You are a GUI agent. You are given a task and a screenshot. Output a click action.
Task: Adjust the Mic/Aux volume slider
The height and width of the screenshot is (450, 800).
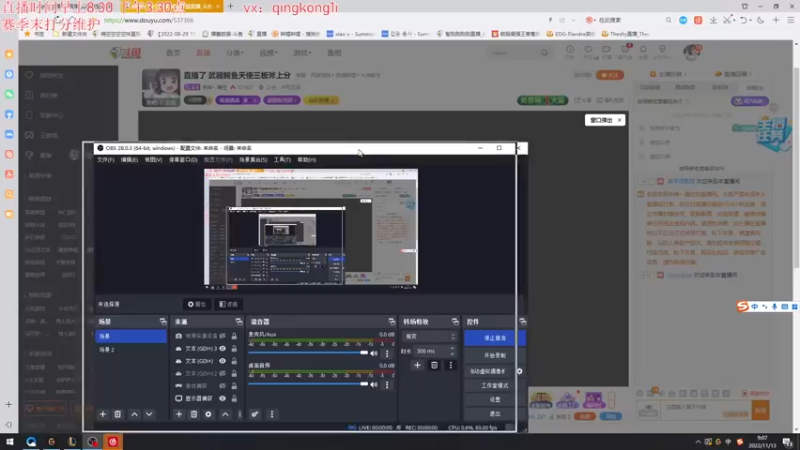click(x=308, y=353)
